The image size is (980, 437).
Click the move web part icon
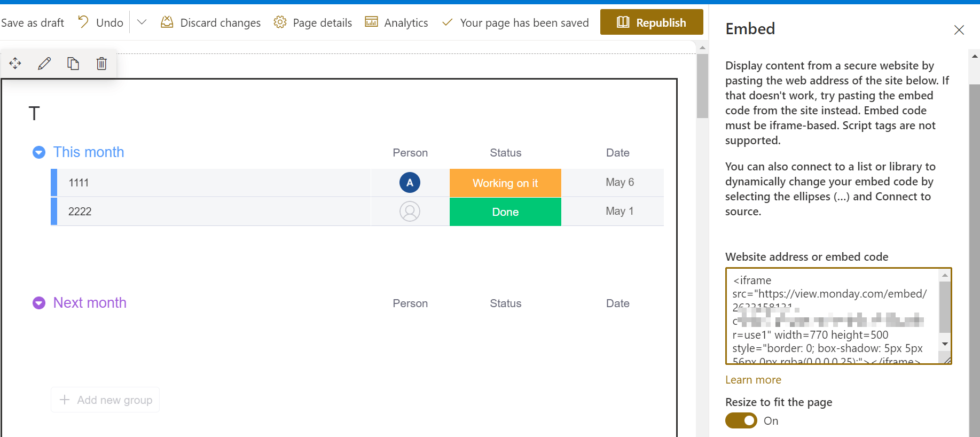tap(15, 64)
